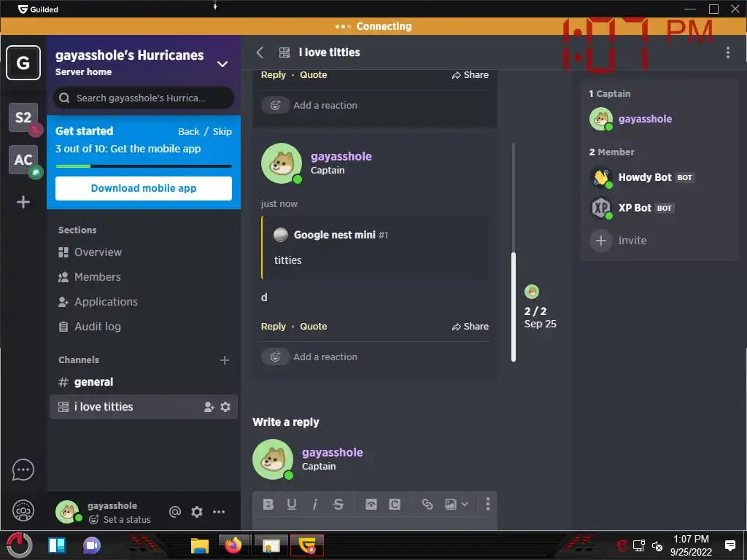The height and width of the screenshot is (560, 747).
Task: Click Skip in Get started panel
Action: tap(222, 131)
